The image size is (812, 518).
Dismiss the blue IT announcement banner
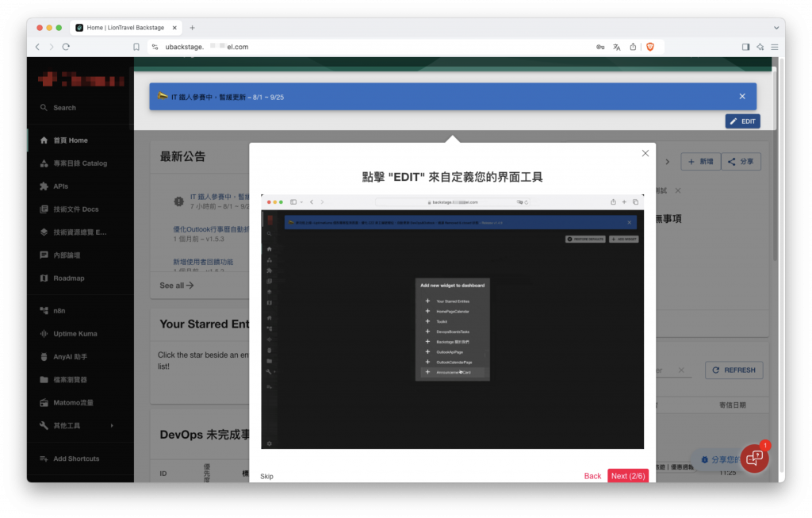742,96
